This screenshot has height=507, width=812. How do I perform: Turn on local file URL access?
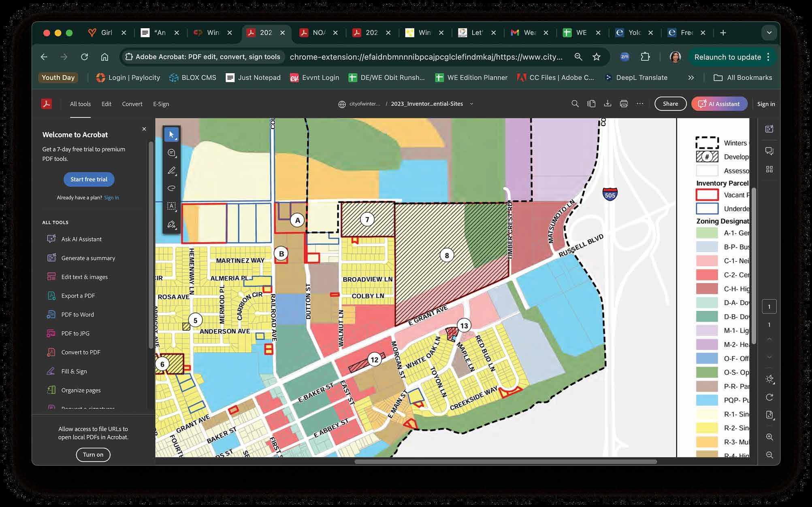(x=93, y=454)
